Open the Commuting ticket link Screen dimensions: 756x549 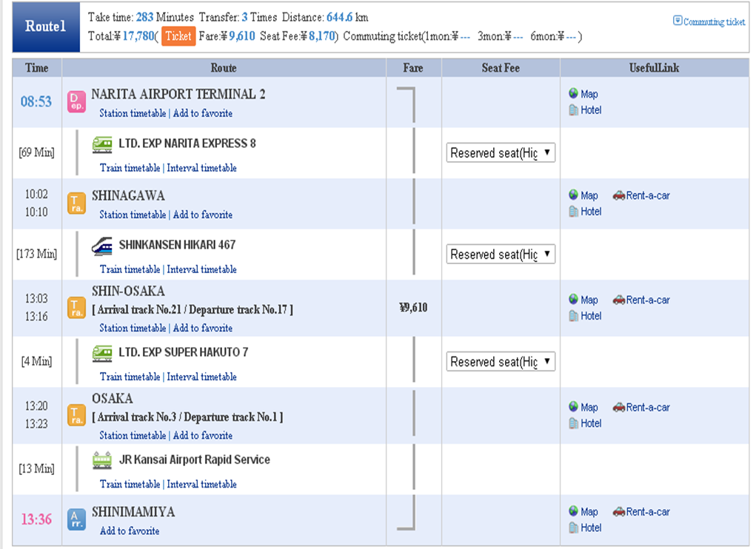(x=714, y=21)
